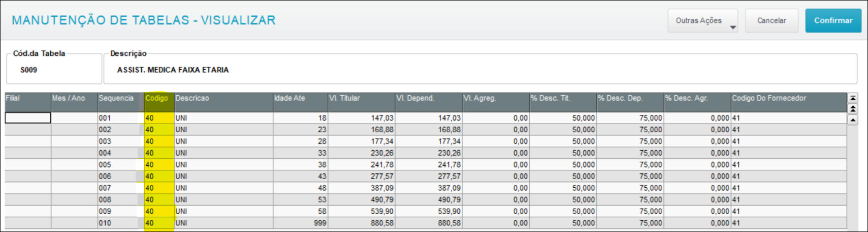This screenshot has height=232, width=868.
Task: Click the single up arrow scroll icon
Action: tap(853, 120)
